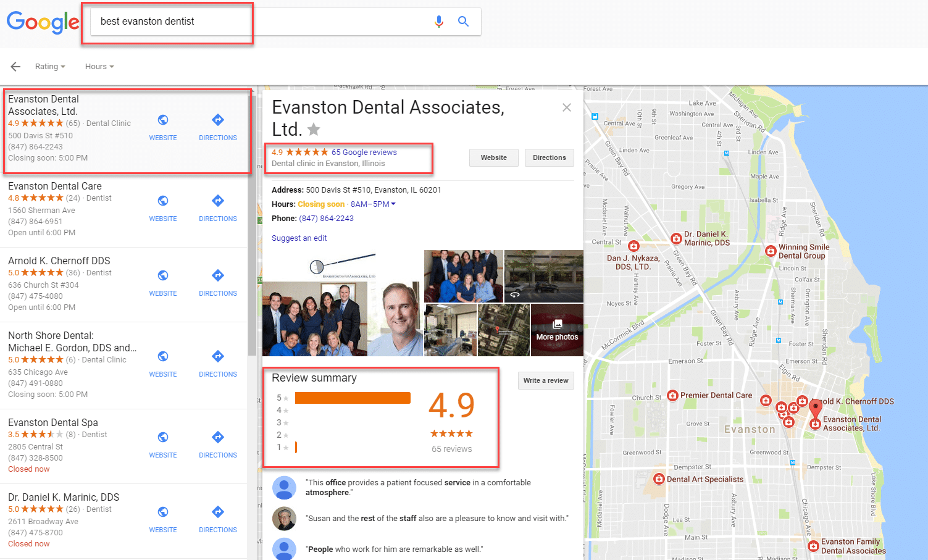Get directions icon for Arnold K. Chernoff DDS
Screen dimensions: 928x560
[x=218, y=275]
